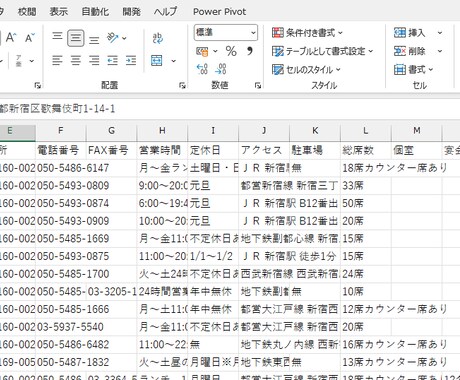
Task: Select the 総席数 header cell
Action: 366,150
